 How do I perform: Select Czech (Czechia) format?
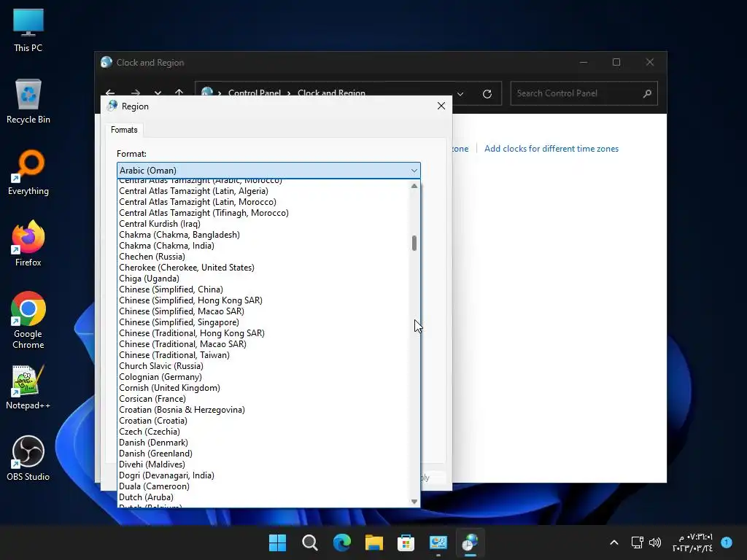click(x=263, y=432)
